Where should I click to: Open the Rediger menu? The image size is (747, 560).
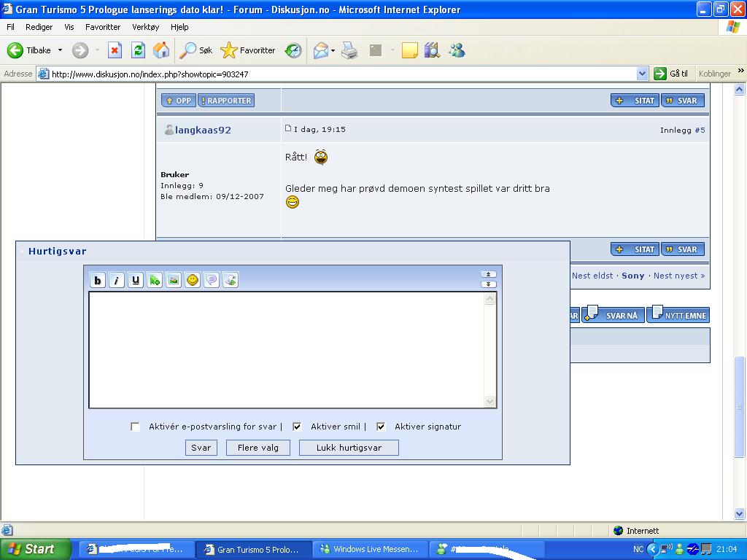pyautogui.click(x=39, y=27)
